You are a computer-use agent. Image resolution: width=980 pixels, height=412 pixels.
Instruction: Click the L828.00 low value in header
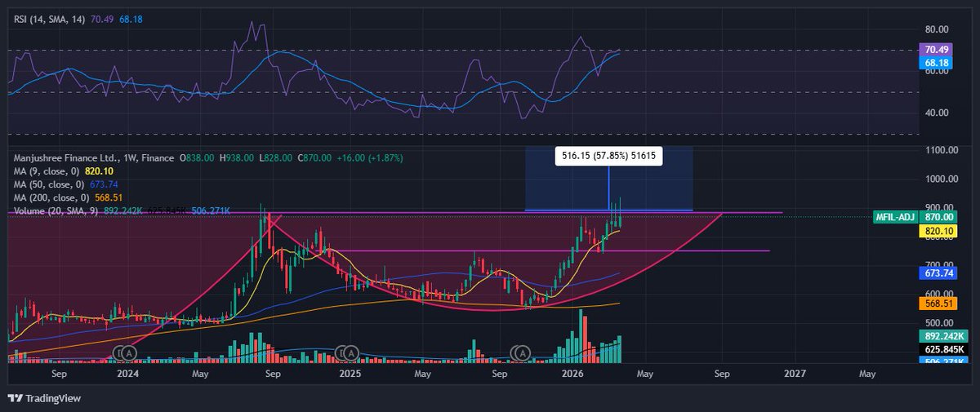pos(277,157)
